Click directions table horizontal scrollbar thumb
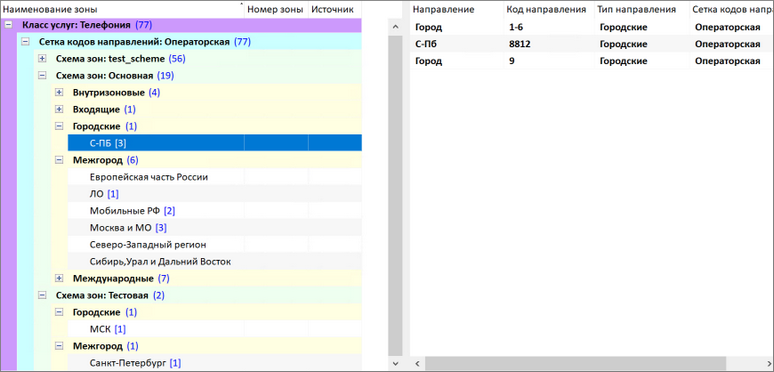 (x=576, y=364)
